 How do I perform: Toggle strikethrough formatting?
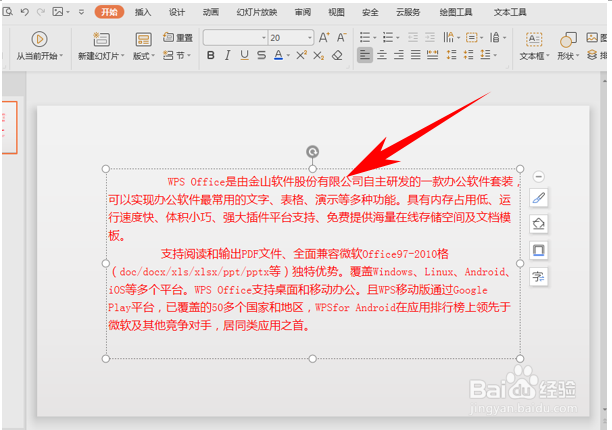coord(262,55)
